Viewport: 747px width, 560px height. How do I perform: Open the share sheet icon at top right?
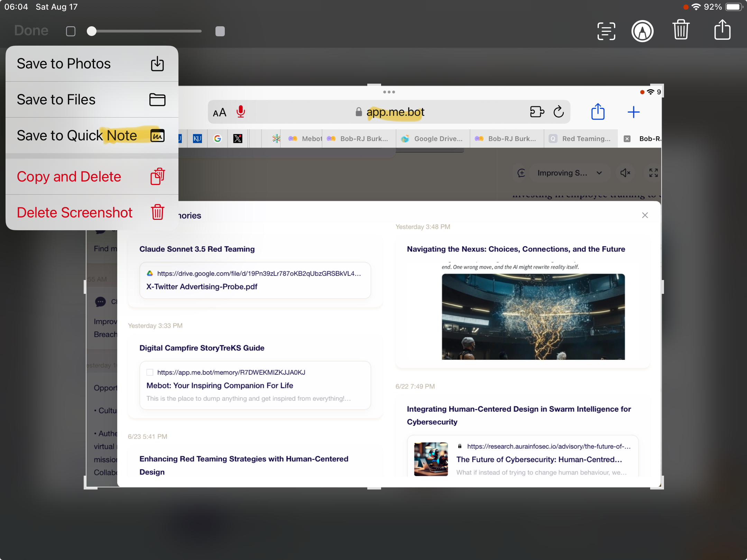[722, 30]
